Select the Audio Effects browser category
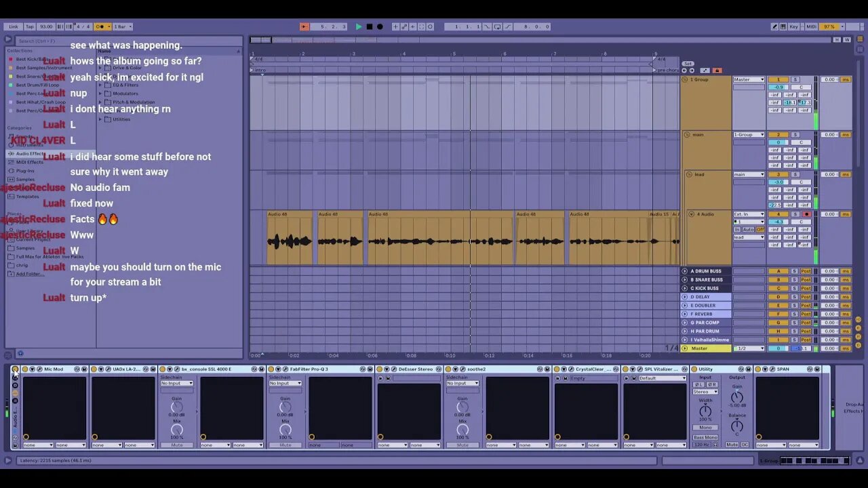 pyautogui.click(x=29, y=154)
